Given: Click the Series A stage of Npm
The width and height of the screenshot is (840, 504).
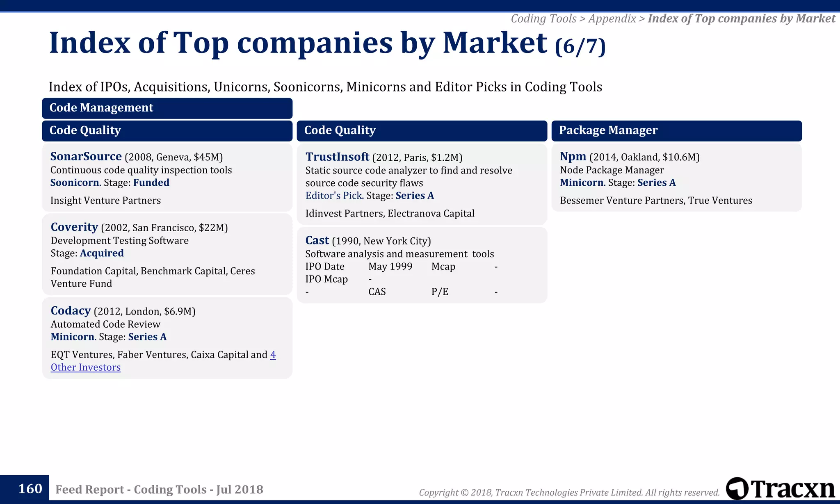Looking at the screenshot, I should coord(657,182).
